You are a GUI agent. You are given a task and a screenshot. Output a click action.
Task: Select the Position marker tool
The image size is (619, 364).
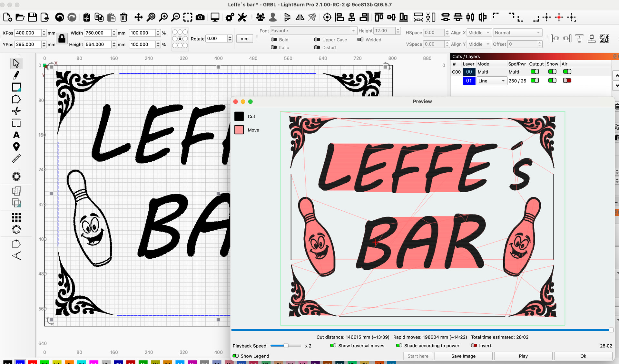pyautogui.click(x=16, y=147)
